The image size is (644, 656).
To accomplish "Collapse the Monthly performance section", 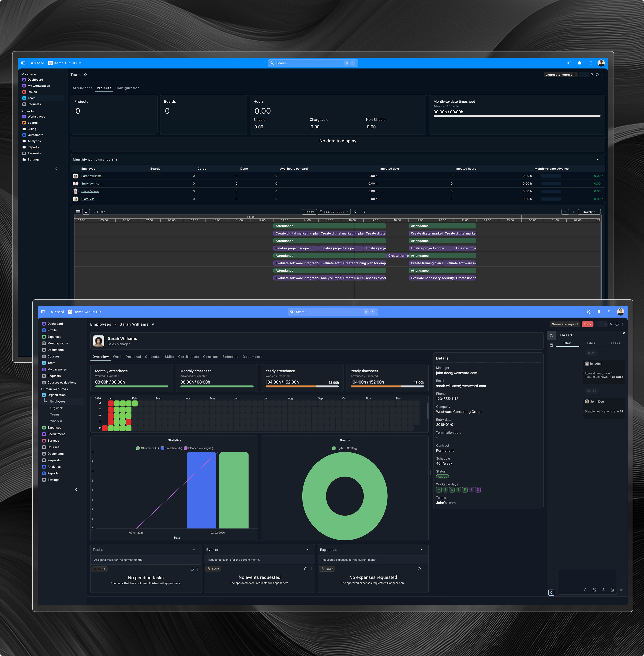I will click(598, 160).
